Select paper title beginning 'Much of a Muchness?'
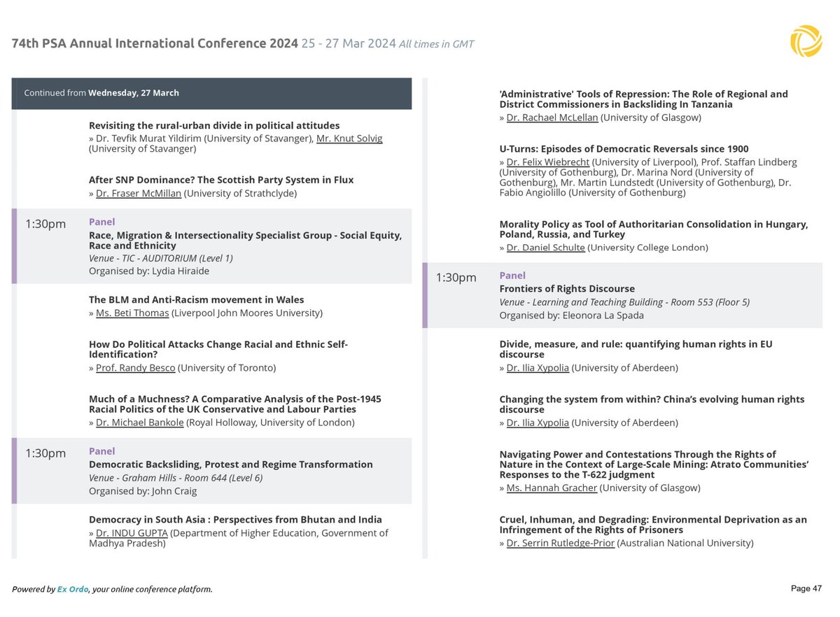This screenshot has width=840, height=617. (235, 404)
